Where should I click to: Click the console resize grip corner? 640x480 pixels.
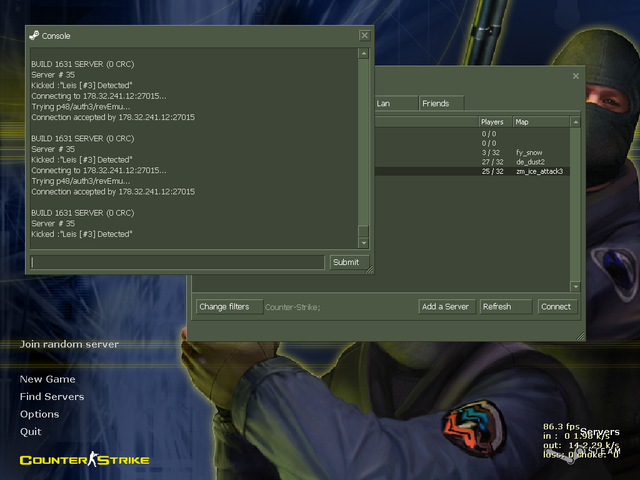click(369, 269)
